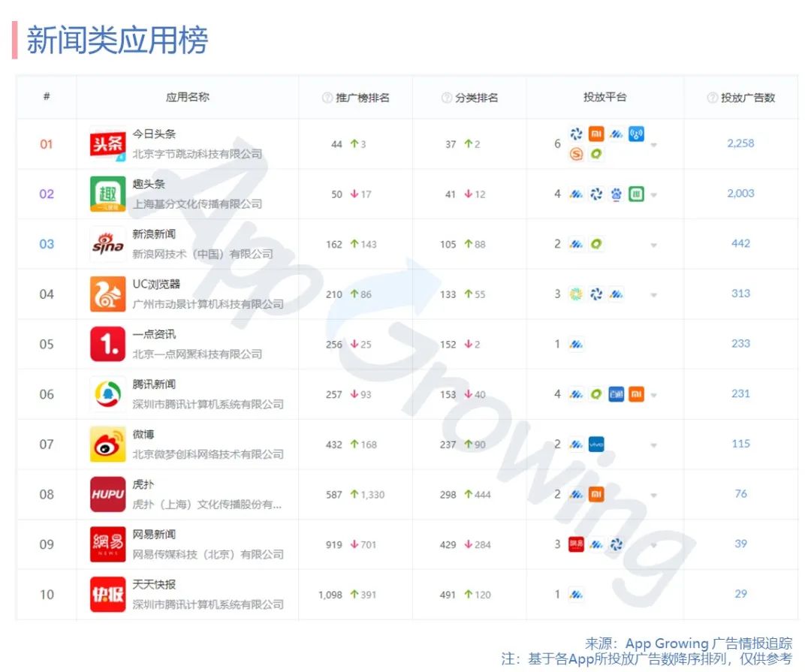Screen dimensions: 811x672
Task: Expand platform list arrow in 网易新闻 row
Action: [654, 545]
